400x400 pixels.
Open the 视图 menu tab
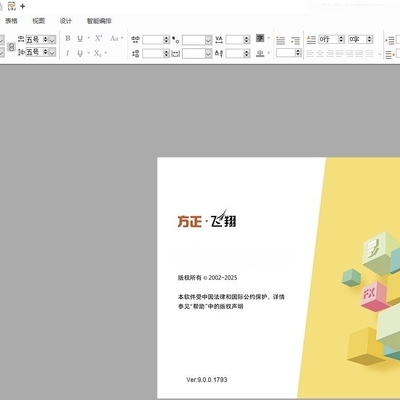38,21
